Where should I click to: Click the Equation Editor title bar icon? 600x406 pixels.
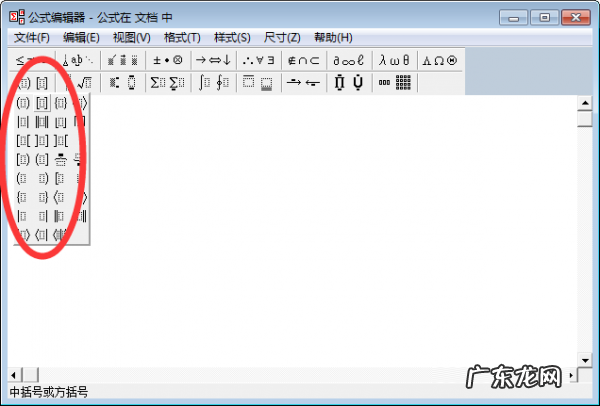point(17,17)
